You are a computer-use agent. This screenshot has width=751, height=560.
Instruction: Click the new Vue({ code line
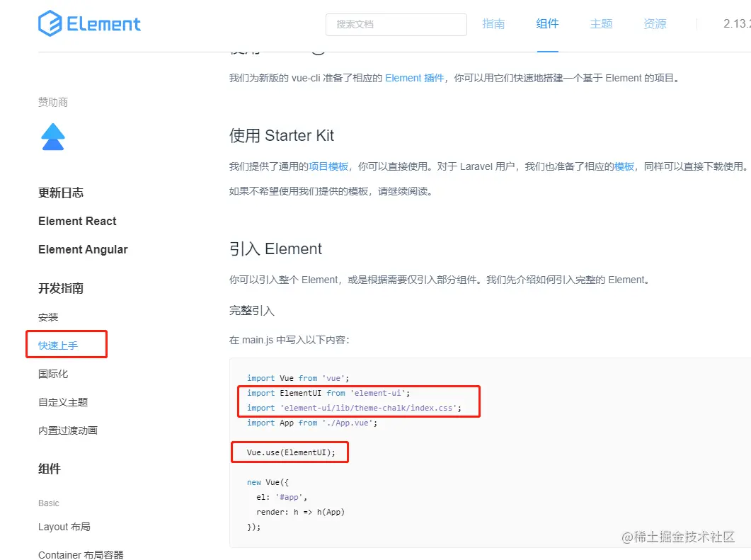coord(268,482)
